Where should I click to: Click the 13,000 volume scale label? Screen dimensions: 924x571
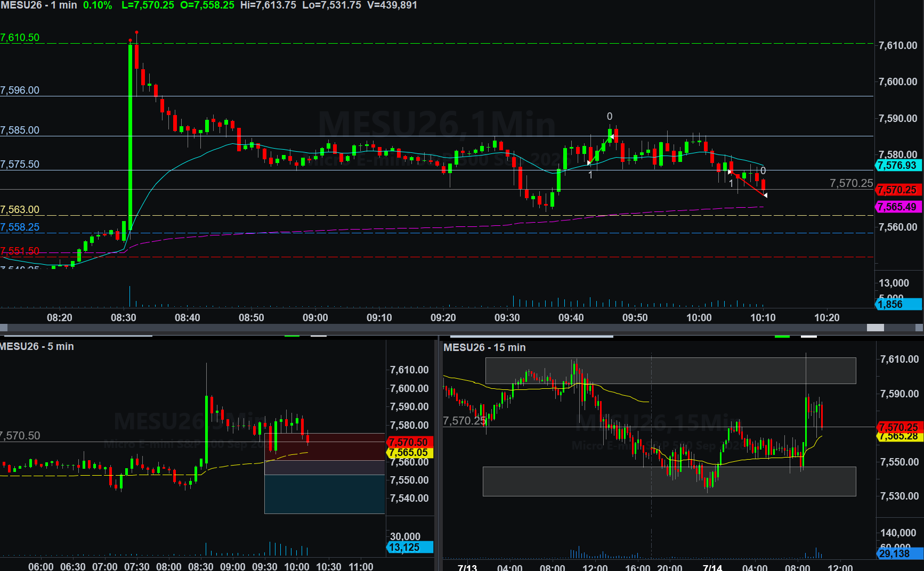click(894, 283)
